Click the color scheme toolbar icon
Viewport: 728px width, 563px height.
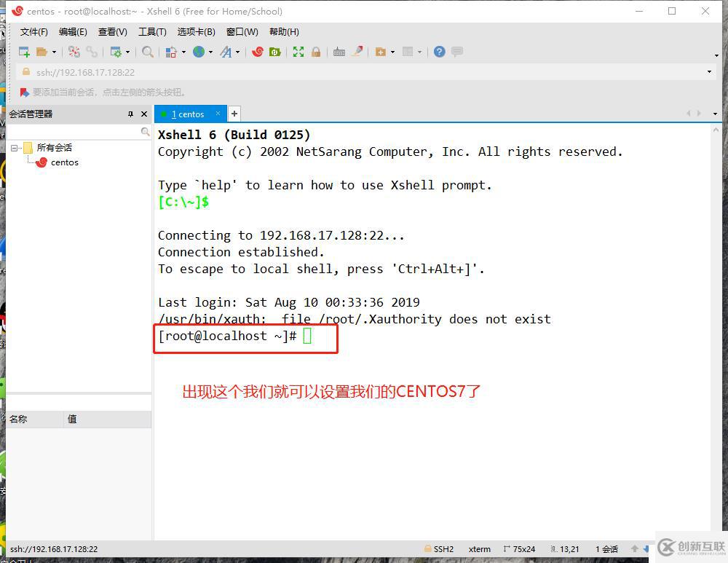(x=171, y=52)
